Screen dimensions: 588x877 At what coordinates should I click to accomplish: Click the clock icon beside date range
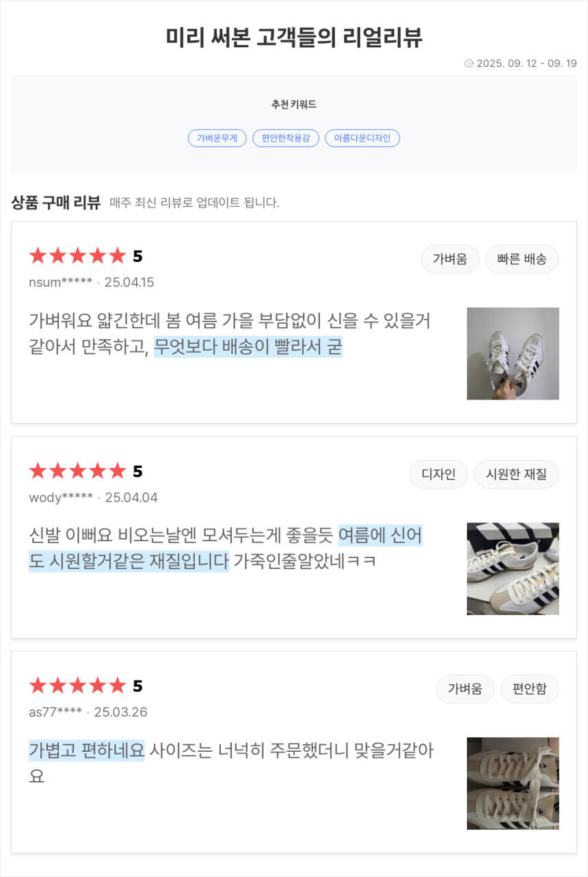point(469,64)
